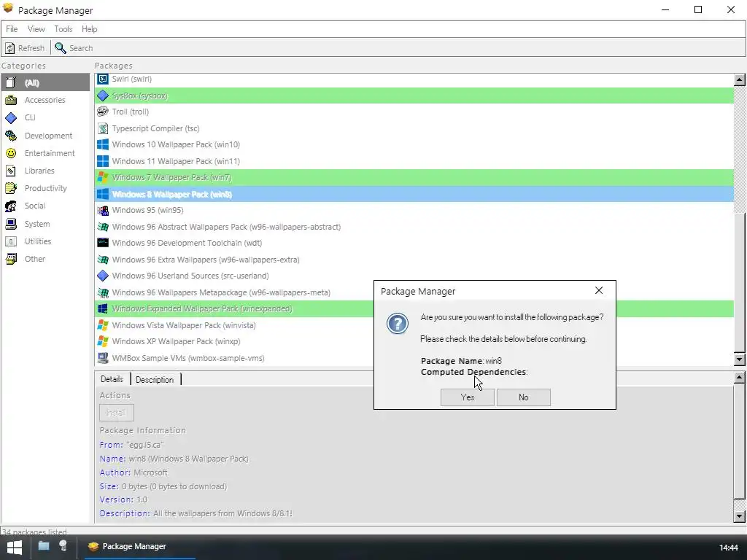Click the Windows 96 Userland Sources icon
747x560 pixels.
point(102,276)
